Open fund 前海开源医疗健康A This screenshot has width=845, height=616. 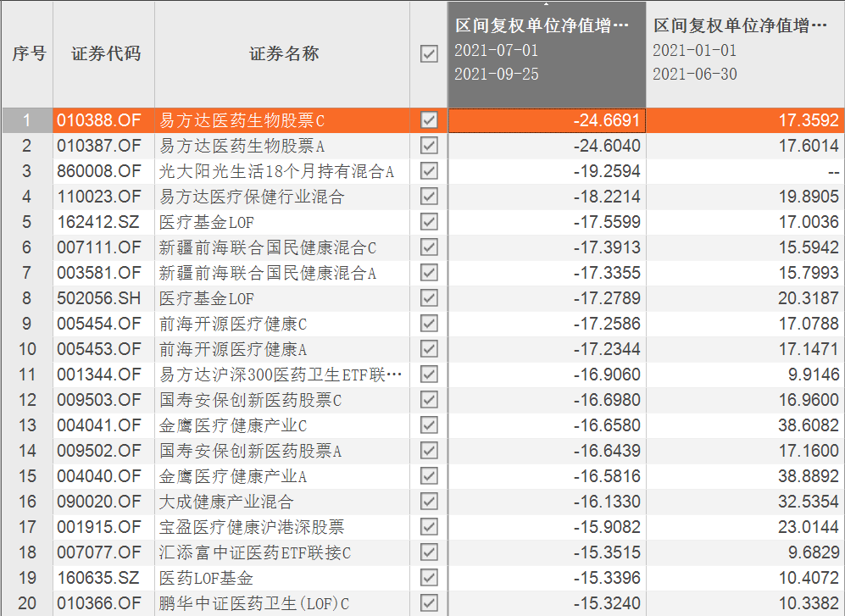pyautogui.click(x=233, y=349)
